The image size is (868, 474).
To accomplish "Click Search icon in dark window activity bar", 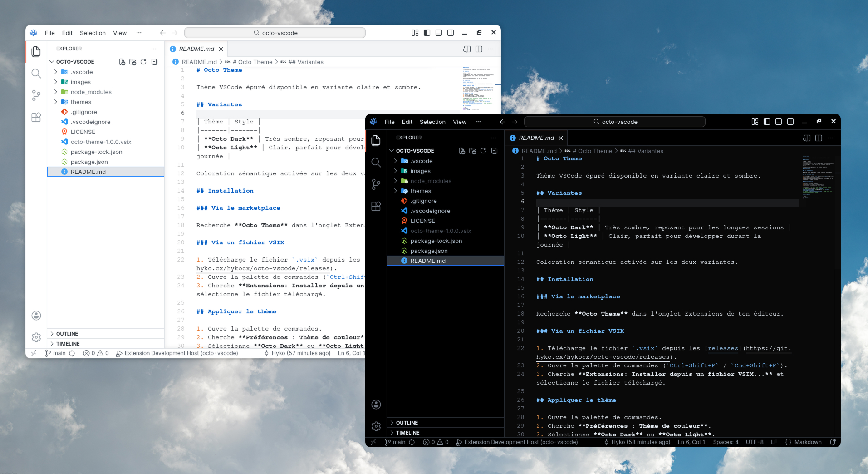I will 376,162.
